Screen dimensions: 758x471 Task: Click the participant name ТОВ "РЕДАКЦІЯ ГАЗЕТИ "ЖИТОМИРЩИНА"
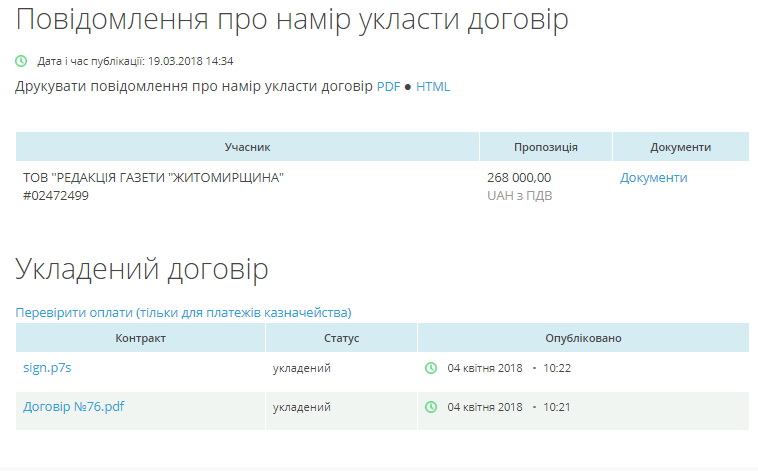click(153, 178)
